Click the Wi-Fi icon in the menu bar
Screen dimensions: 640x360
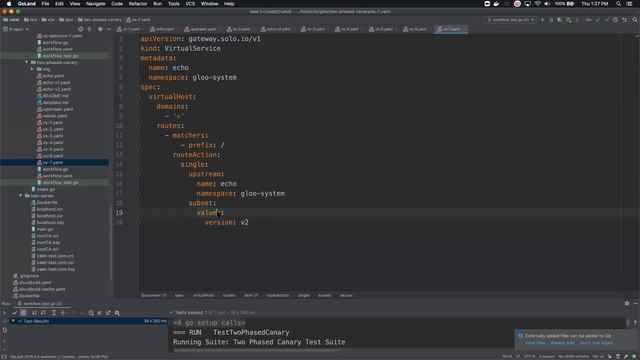[x=538, y=4]
